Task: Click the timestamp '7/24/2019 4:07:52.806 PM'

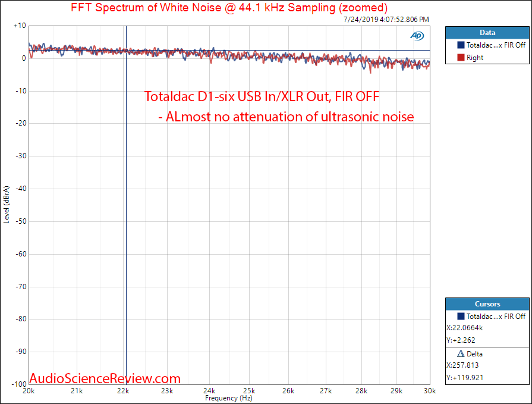Action: pyautogui.click(x=386, y=20)
